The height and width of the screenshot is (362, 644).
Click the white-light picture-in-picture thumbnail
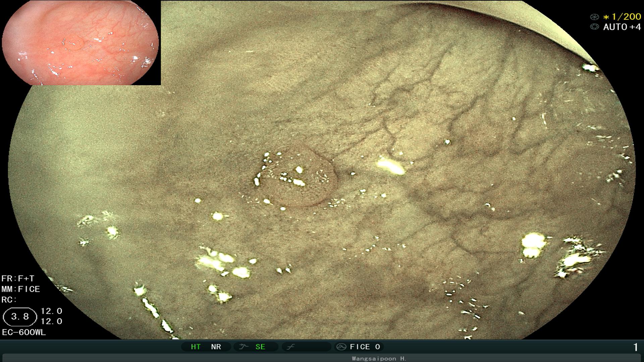tap(80, 43)
